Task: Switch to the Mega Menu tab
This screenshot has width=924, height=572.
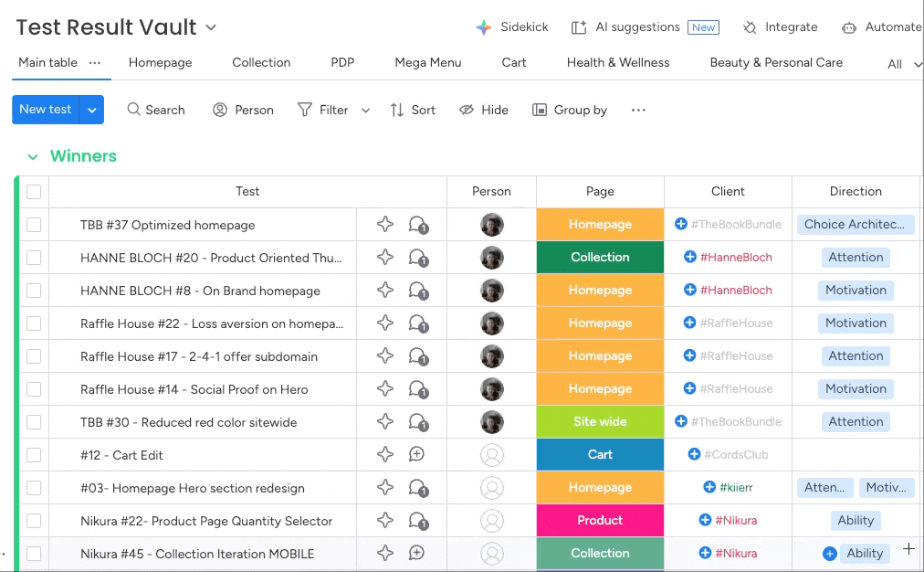Action: tap(427, 63)
